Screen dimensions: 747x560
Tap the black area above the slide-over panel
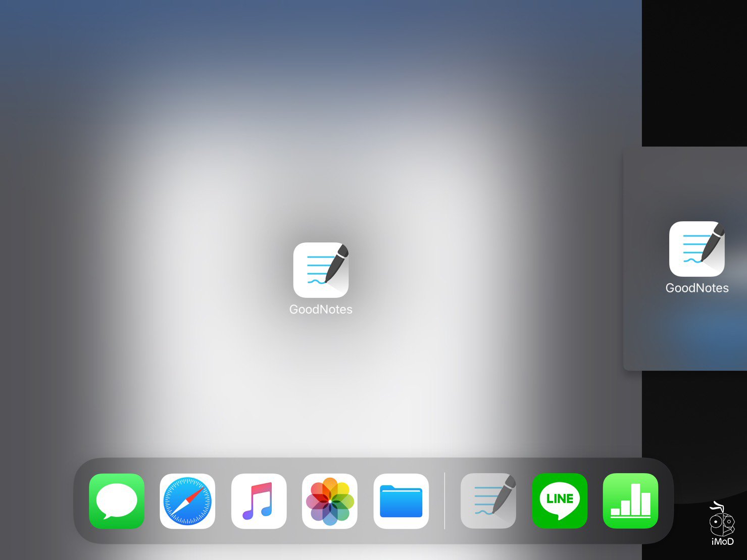coord(694,71)
